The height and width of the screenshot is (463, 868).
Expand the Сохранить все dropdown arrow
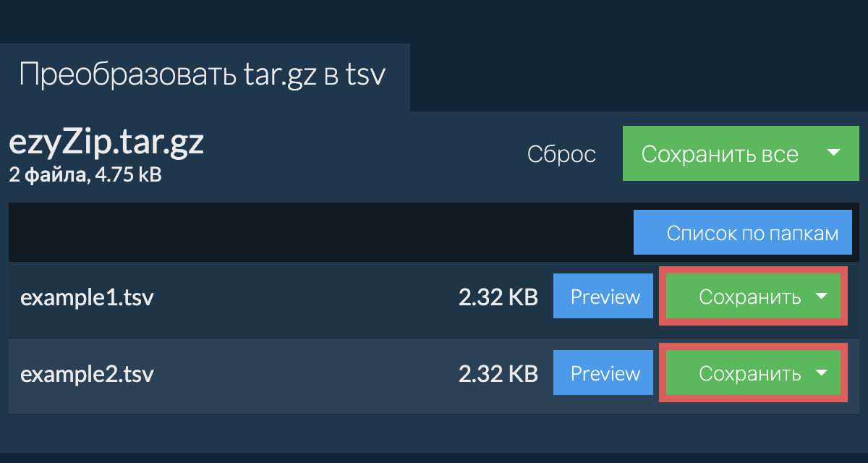pyautogui.click(x=833, y=153)
